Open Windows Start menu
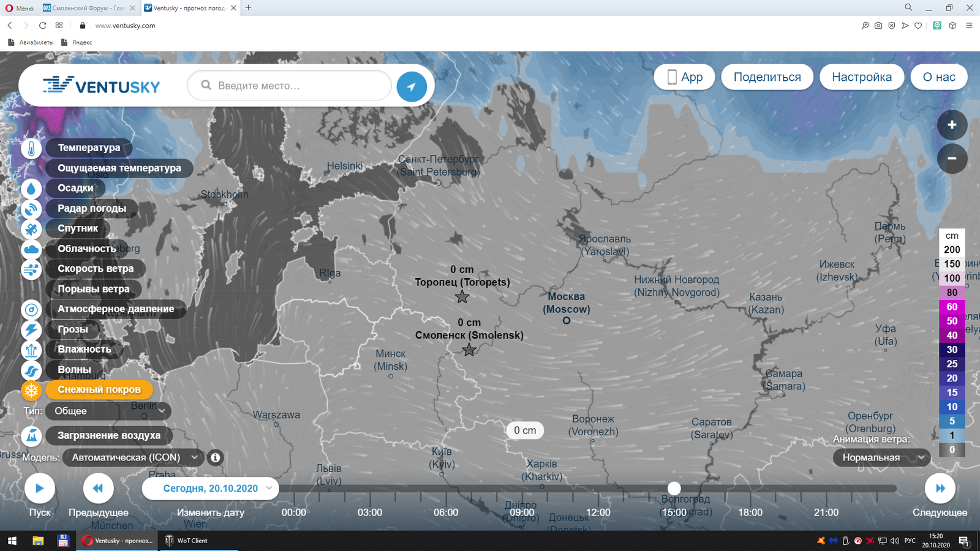 point(12,541)
